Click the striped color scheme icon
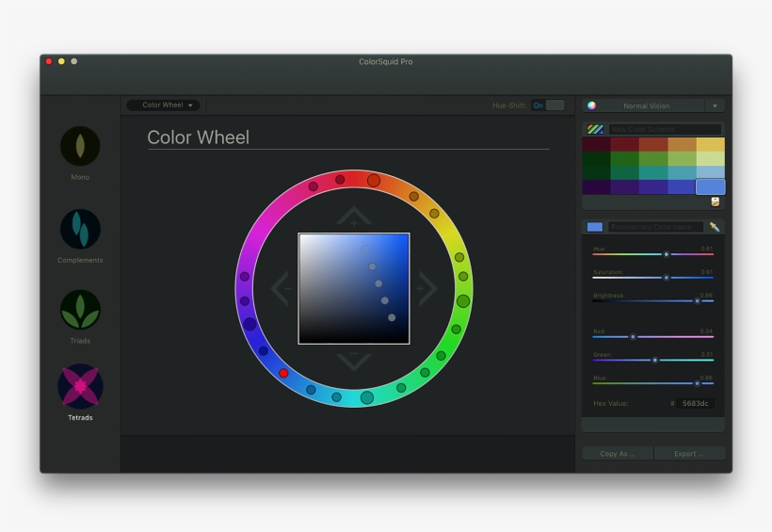This screenshot has width=772, height=532. 595,129
